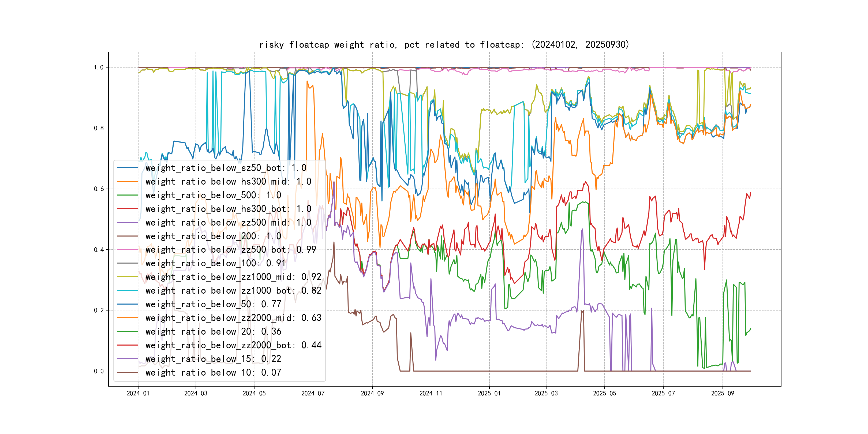Click the 0.6 y-axis tick label
Image resolution: width=868 pixels, height=434 pixels.
point(99,189)
